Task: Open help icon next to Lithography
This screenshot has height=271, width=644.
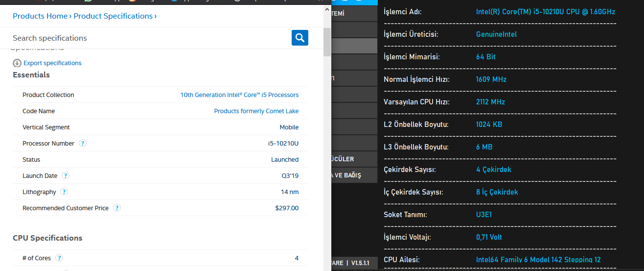Action: tap(64, 192)
